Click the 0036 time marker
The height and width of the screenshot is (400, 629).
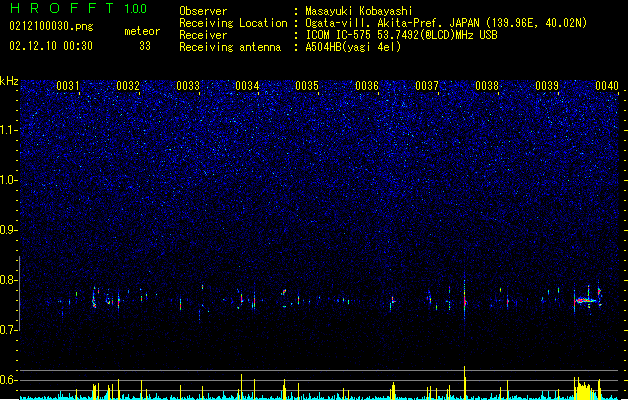tap(367, 86)
